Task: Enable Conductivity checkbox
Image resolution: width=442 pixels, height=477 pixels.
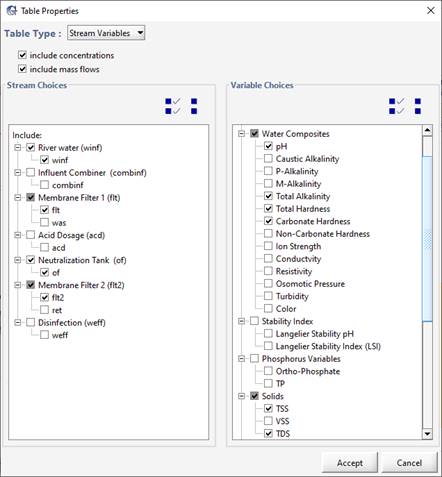Action: (268, 259)
